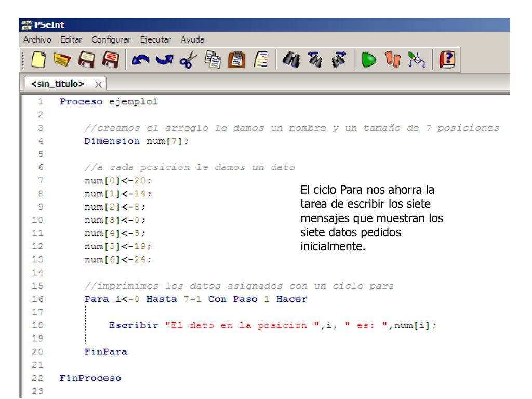Screen dimensions: 532x399
Task: Open the Configurar menu
Action: (x=111, y=39)
